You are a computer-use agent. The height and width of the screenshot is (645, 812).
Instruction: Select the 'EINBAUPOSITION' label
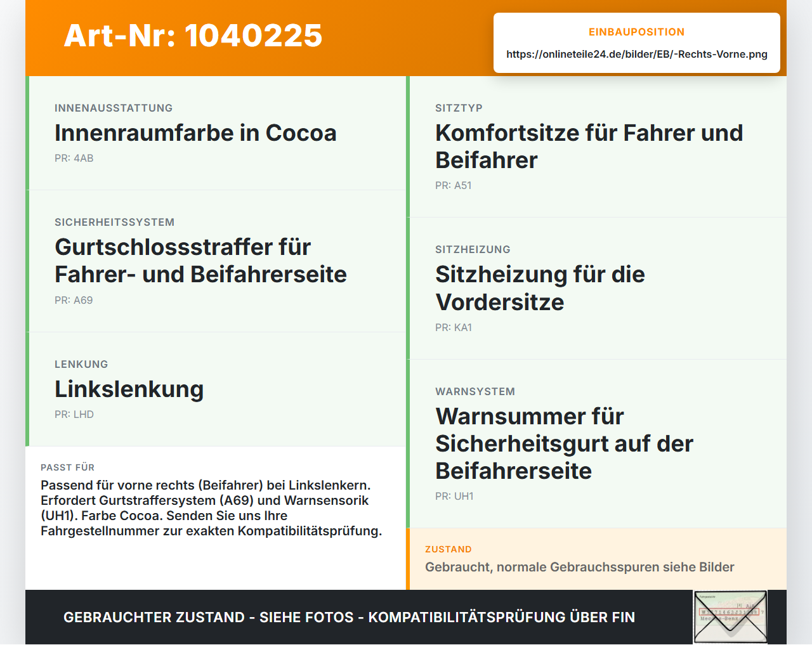coord(637,32)
